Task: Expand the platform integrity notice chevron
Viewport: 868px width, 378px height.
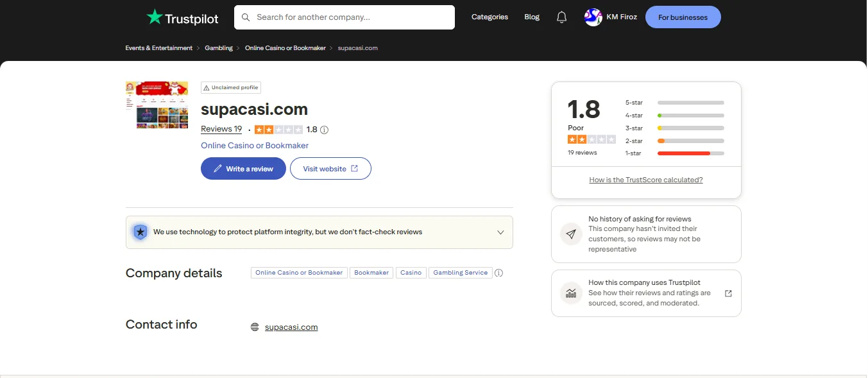Action: pos(500,232)
